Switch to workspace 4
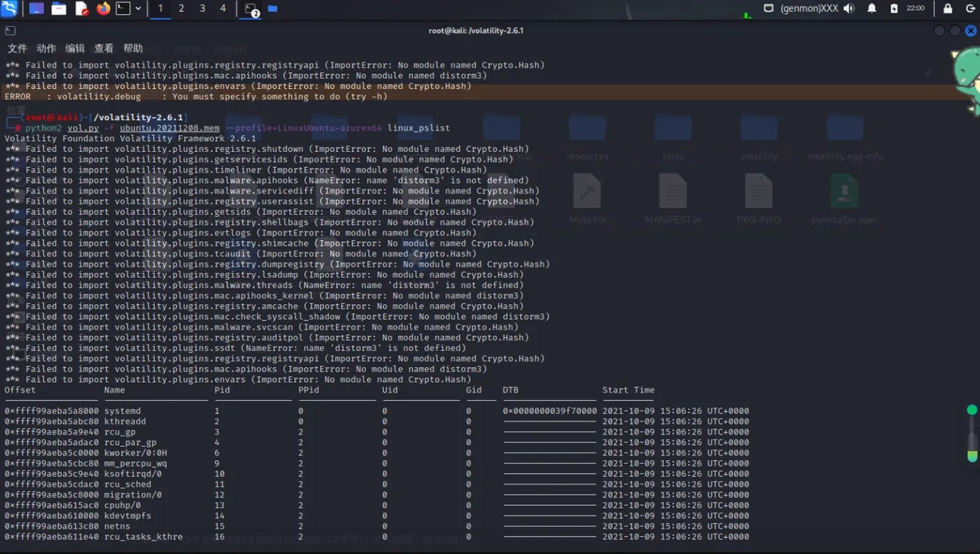Image resolution: width=980 pixels, height=554 pixels. (223, 8)
